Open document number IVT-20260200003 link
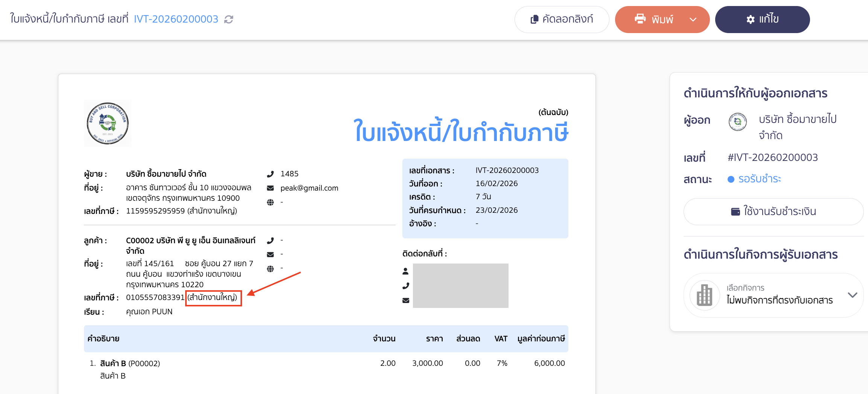This screenshot has height=394, width=868. tap(176, 19)
